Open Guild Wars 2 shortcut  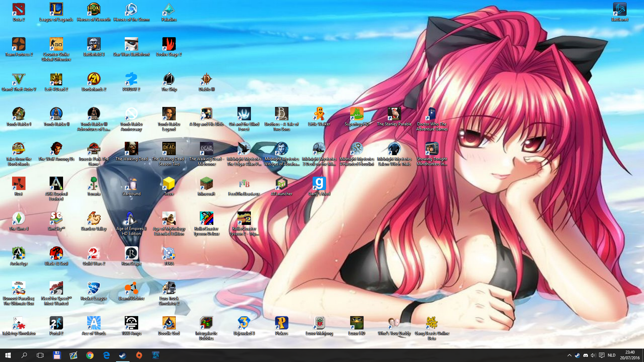click(94, 256)
